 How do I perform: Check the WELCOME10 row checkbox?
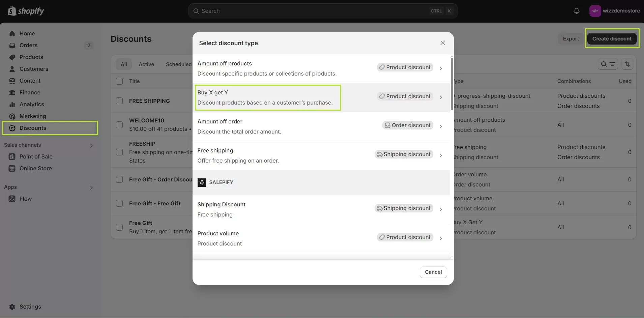[x=119, y=124]
